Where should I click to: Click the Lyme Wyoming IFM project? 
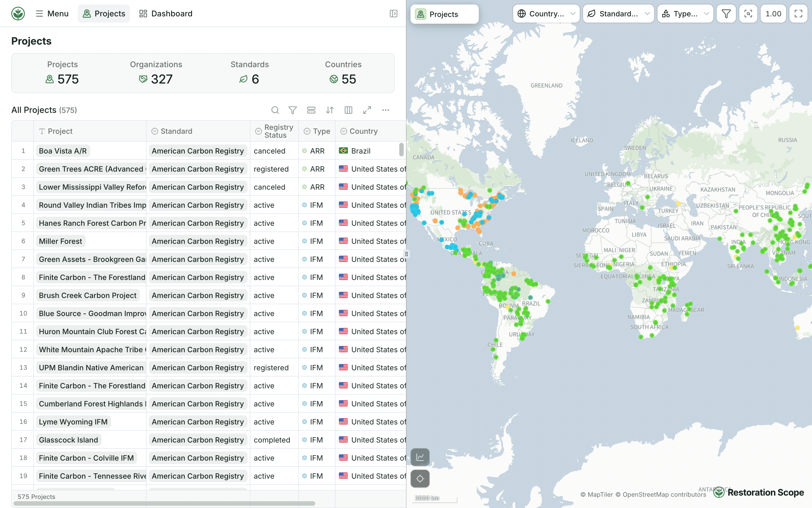pyautogui.click(x=73, y=422)
